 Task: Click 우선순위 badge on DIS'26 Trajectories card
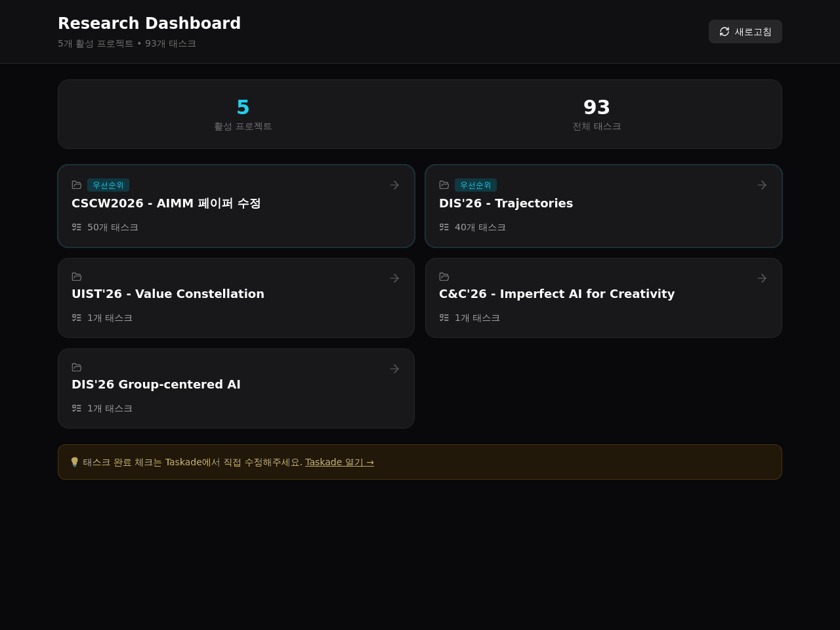tap(476, 185)
